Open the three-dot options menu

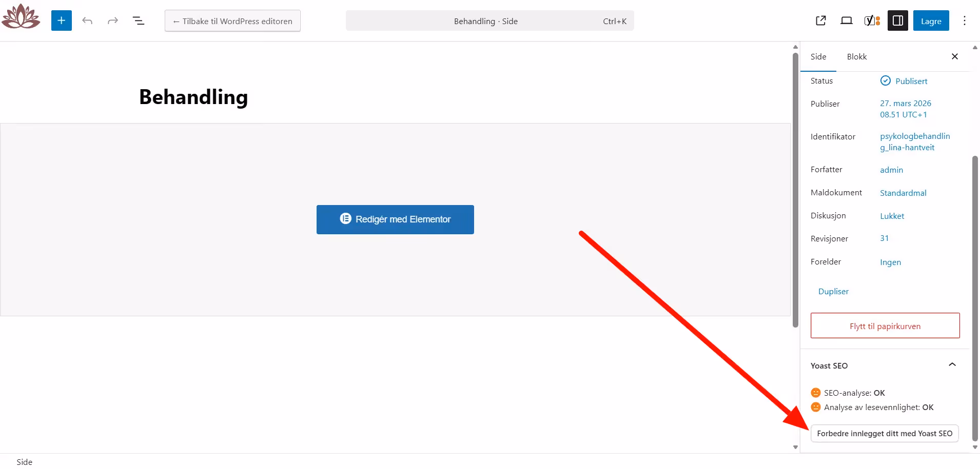[x=965, y=21]
